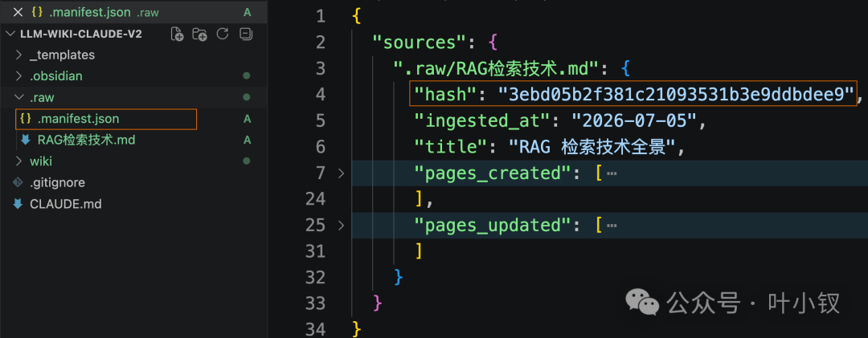Click the "pages_created" key text
This screenshot has height=338, width=868.
(x=492, y=173)
